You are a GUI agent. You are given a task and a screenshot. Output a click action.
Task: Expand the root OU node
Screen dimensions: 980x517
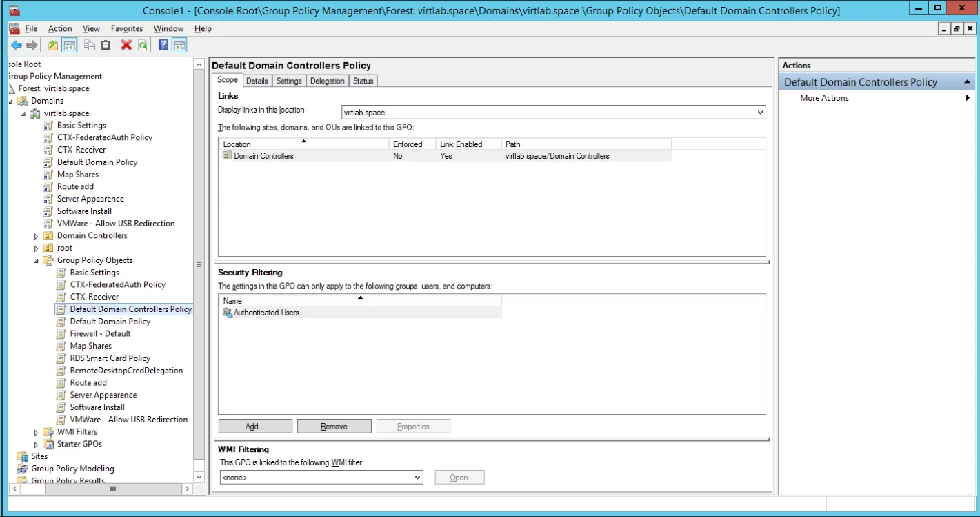pyautogui.click(x=37, y=248)
